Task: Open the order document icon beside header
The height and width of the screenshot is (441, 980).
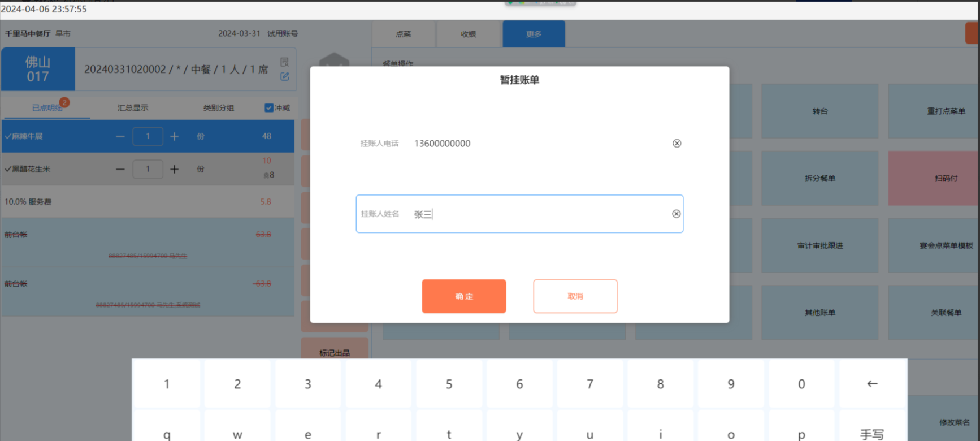Action: (285, 62)
